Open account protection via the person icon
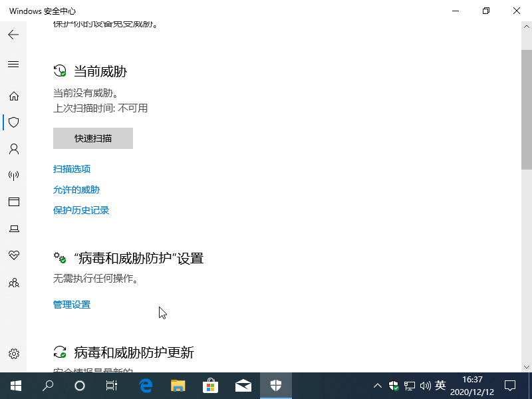Image resolution: width=532 pixels, height=399 pixels. [x=13, y=149]
